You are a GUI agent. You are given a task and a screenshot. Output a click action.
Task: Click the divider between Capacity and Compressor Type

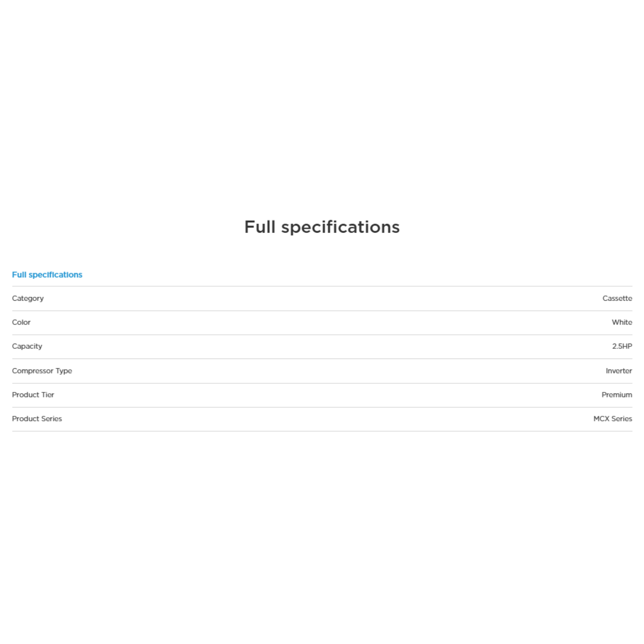pos(322,359)
